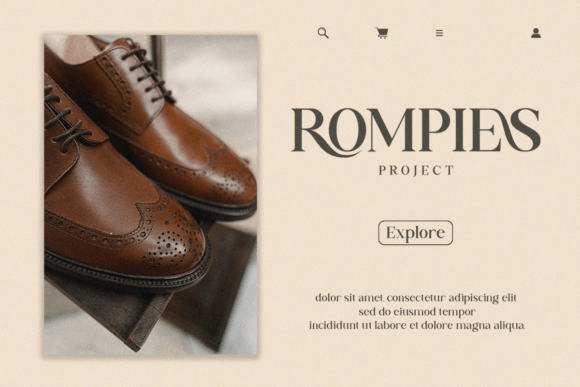Open the brown brogue shoes photo
The width and height of the screenshot is (580, 387).
point(151,195)
